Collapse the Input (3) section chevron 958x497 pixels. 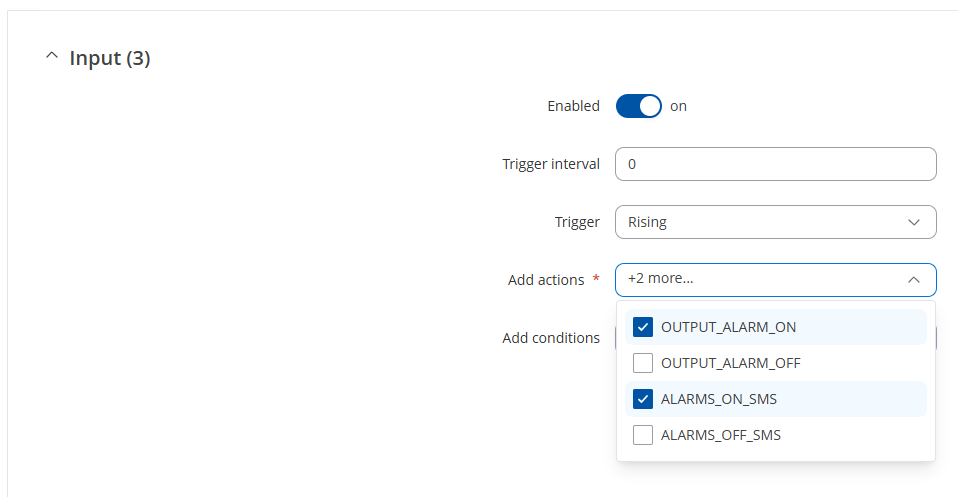52,58
